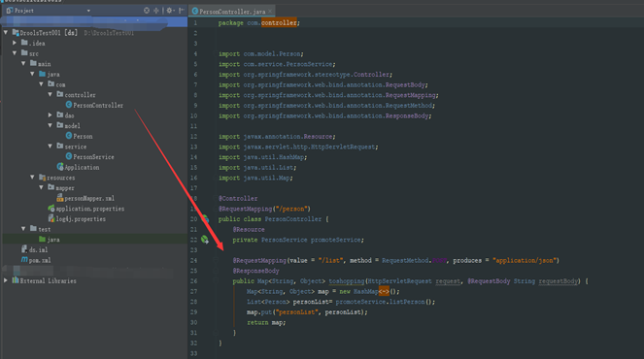Click the blue source java folder icon under main
Screen dimensions: 644x359
[42, 74]
